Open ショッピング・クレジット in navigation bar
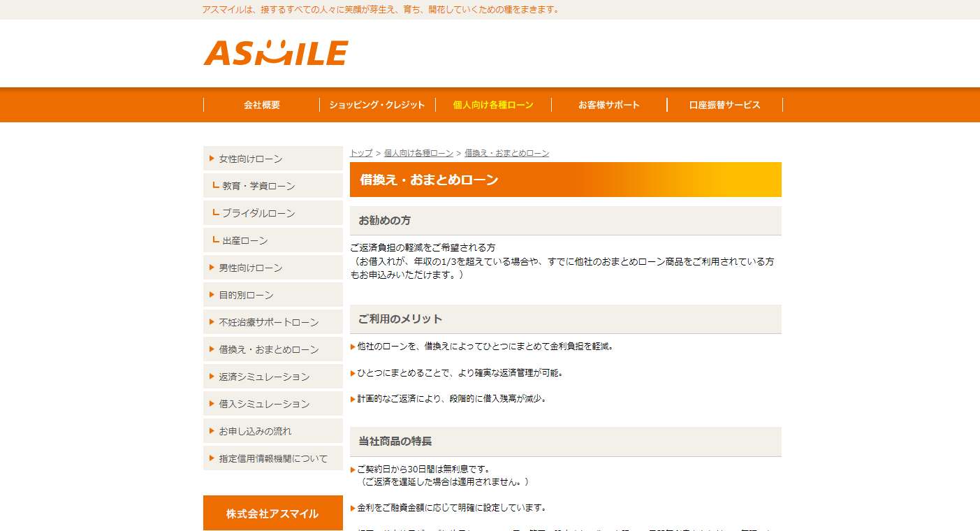 coord(377,105)
